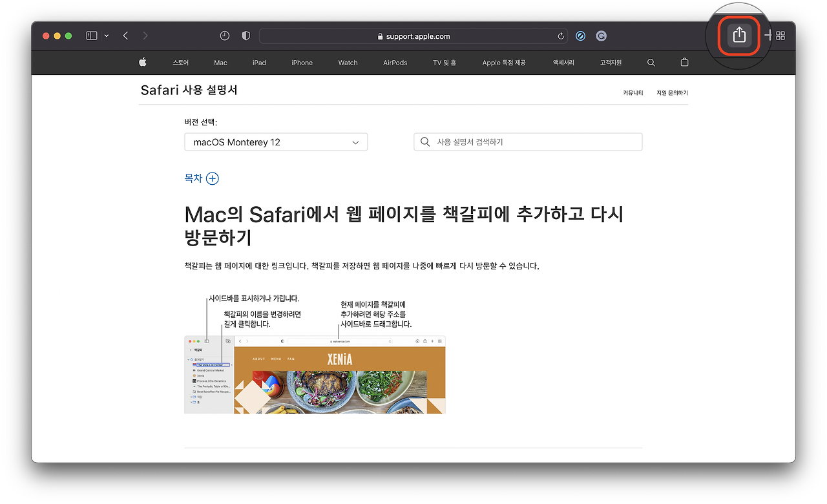Click the 사용 설명서 검색하기 search field

[x=528, y=142]
